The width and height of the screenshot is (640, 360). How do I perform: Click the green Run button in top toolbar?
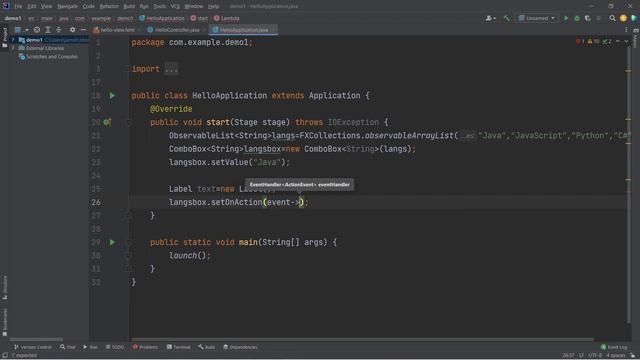tap(566, 18)
